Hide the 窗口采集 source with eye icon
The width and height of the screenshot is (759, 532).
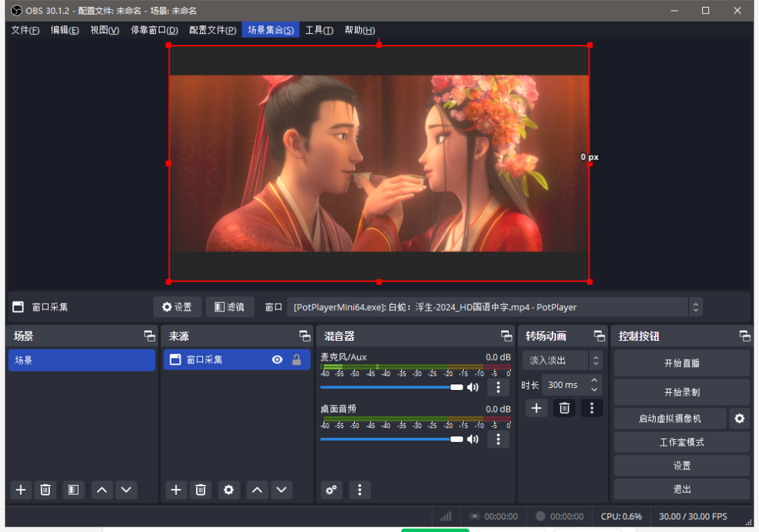(277, 359)
